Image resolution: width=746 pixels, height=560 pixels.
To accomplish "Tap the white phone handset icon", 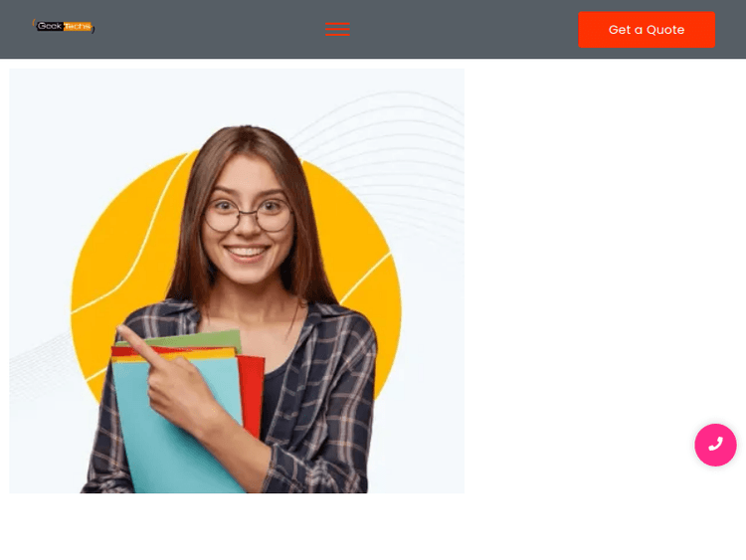I will coord(715,445).
